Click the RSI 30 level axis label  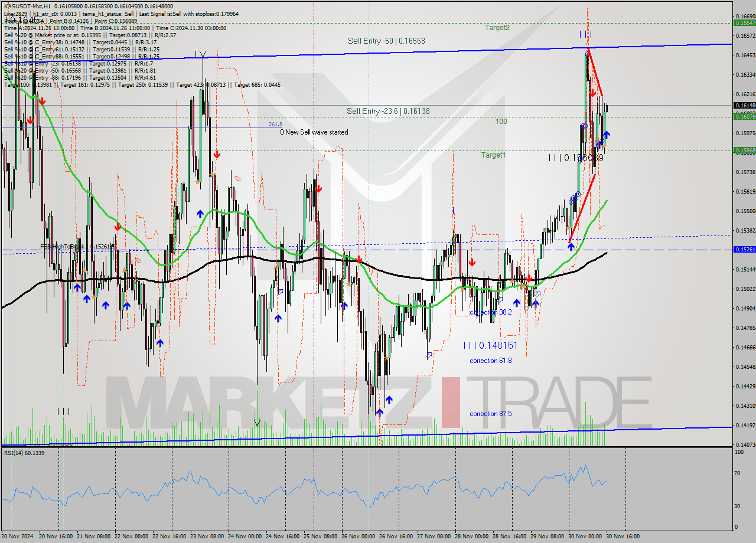pos(738,506)
